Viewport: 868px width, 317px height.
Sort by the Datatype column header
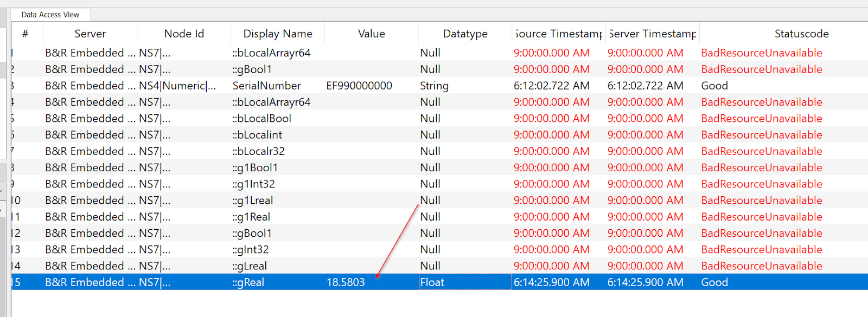coord(465,34)
